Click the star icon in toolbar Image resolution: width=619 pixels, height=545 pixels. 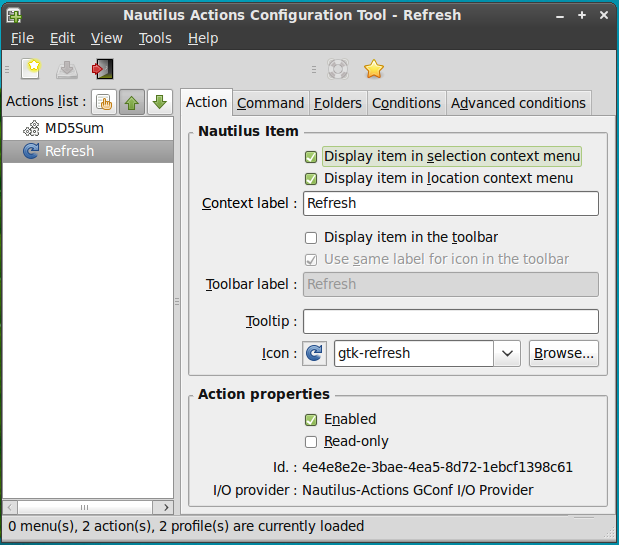pos(373,69)
